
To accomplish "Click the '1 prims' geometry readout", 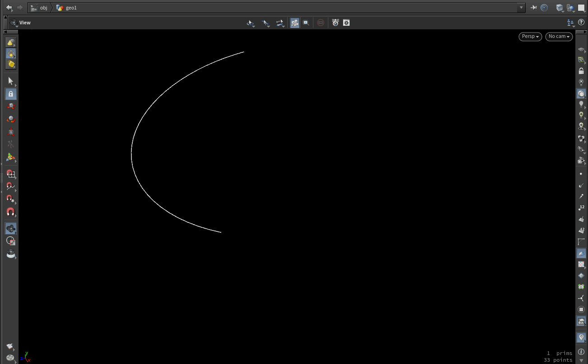I will click(x=560, y=353).
